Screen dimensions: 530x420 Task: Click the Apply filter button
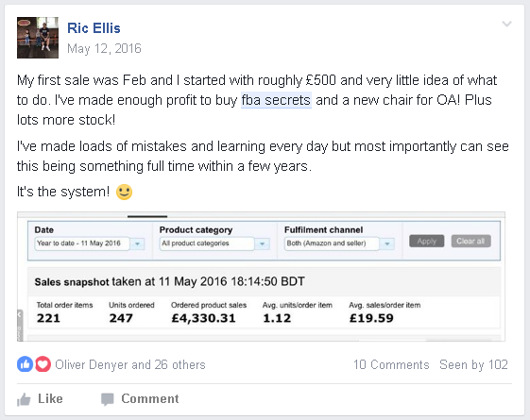[x=427, y=241]
